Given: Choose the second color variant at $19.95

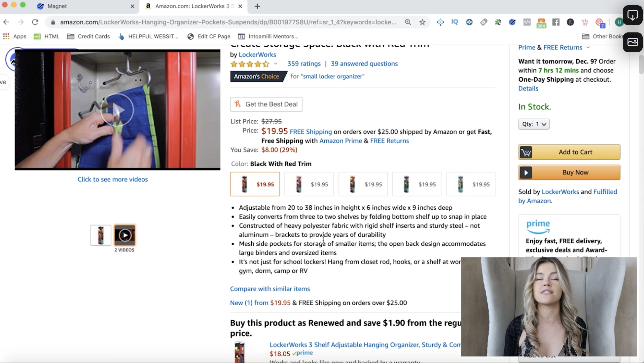Looking at the screenshot, I should tap(309, 184).
